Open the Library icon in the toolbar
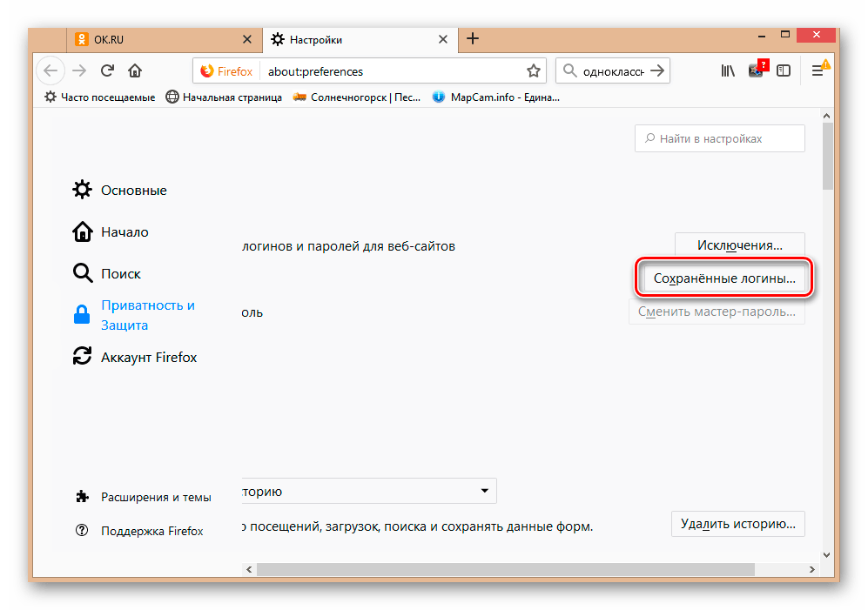The width and height of the screenshot is (868, 610). [x=728, y=71]
